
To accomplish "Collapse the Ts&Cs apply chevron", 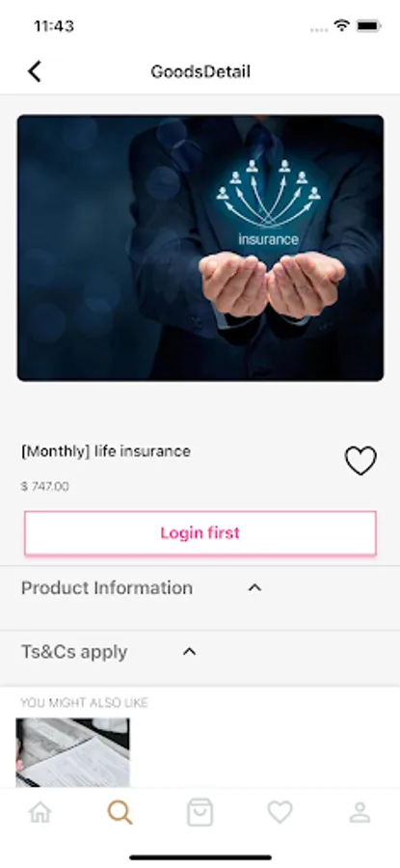I will 189,652.
